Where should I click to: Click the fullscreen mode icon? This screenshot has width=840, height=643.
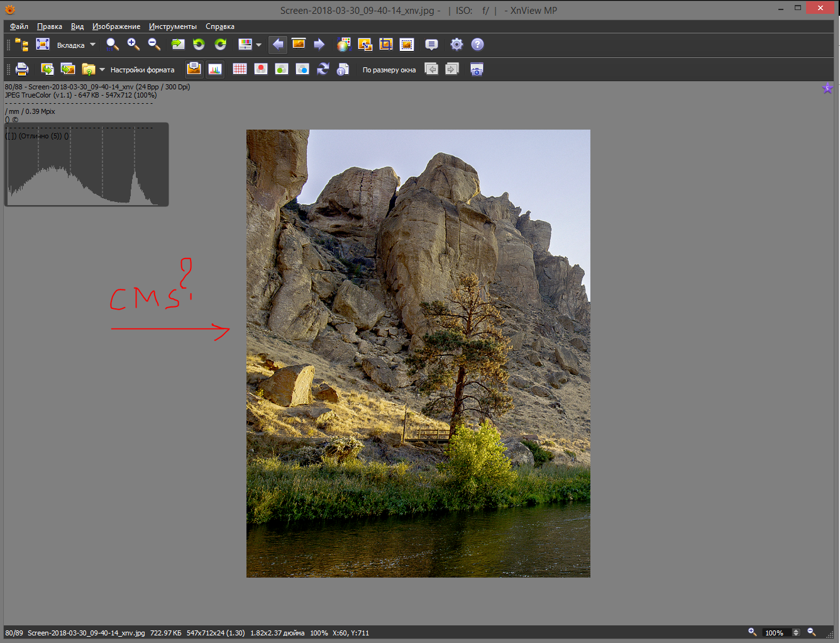pyautogui.click(x=43, y=44)
